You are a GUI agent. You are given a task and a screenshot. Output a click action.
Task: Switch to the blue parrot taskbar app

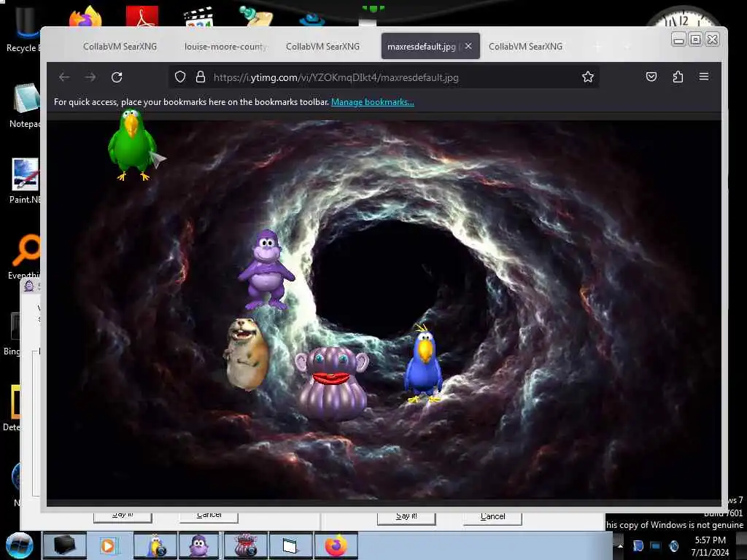click(155, 545)
